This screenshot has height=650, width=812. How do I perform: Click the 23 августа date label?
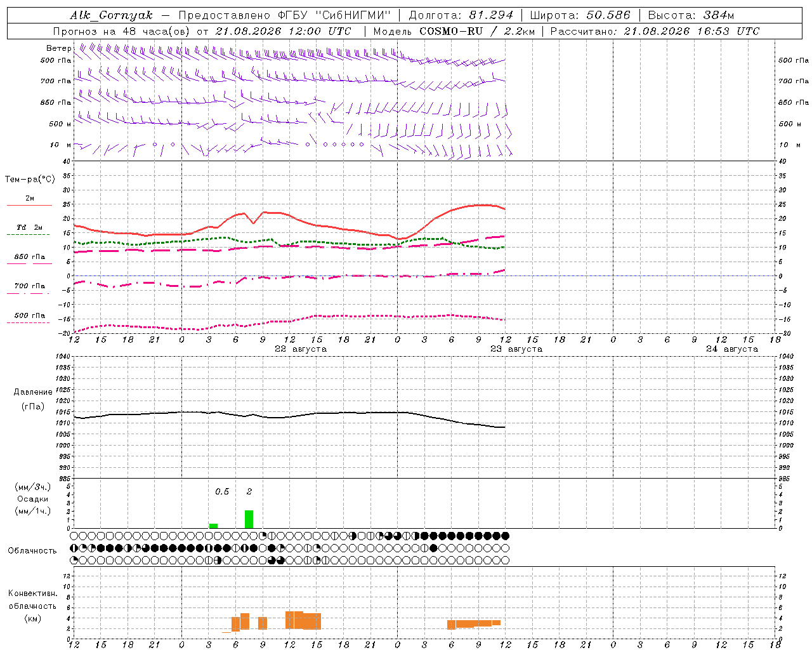point(516,349)
